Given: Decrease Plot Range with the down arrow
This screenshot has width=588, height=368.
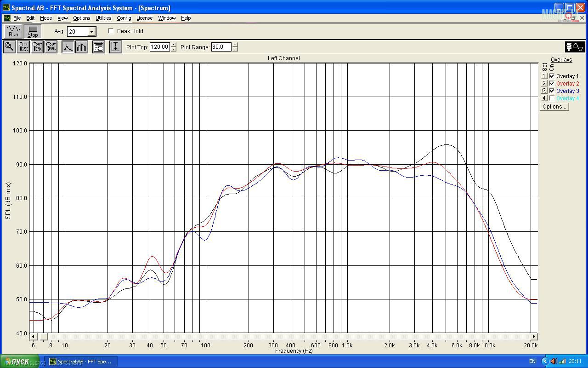Looking at the screenshot, I should pos(235,49).
